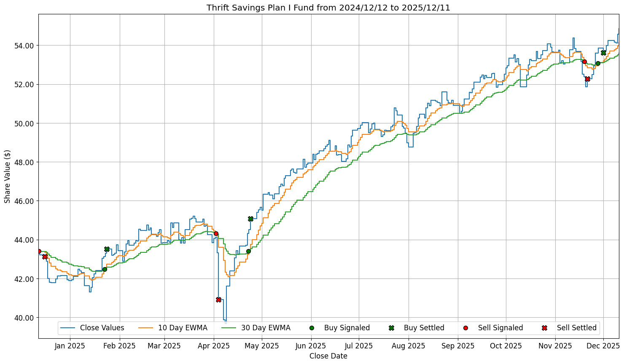Click the Jan 2025 x-axis tick label
This screenshot has width=624, height=364.
70,346
